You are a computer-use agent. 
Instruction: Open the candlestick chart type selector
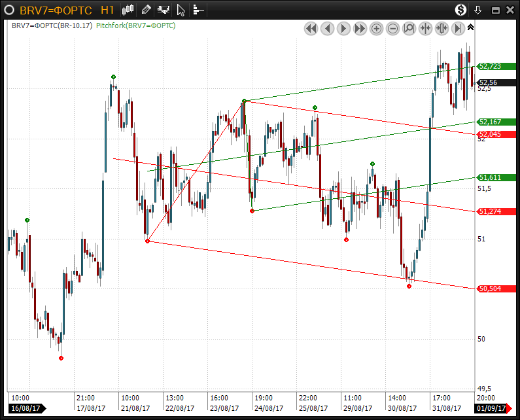click(128, 9)
